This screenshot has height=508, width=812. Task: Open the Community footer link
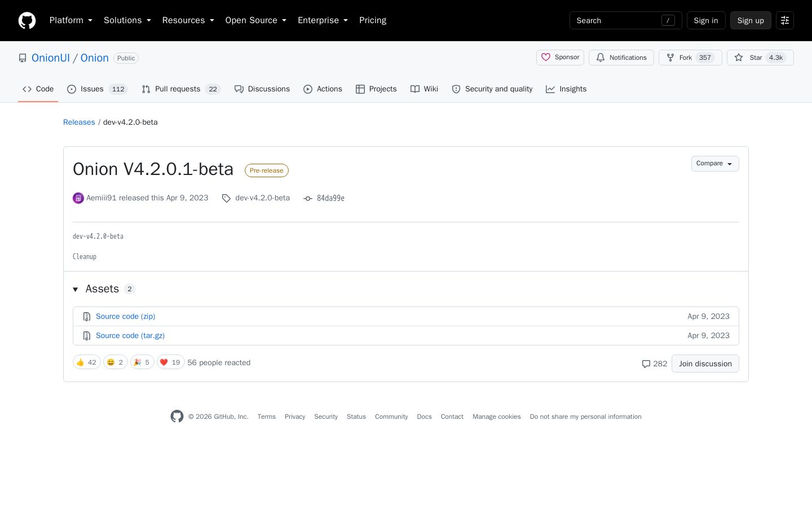[391, 417]
